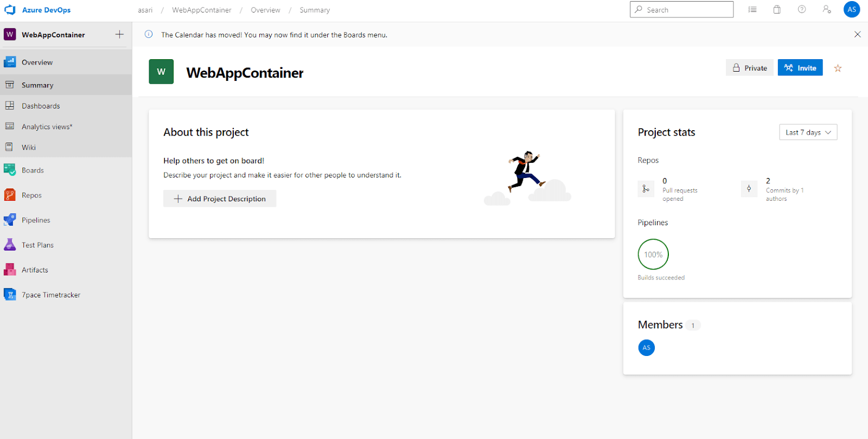868x439 pixels.
Task: Click the "Pull requests opened" stat text
Action: tap(680, 194)
